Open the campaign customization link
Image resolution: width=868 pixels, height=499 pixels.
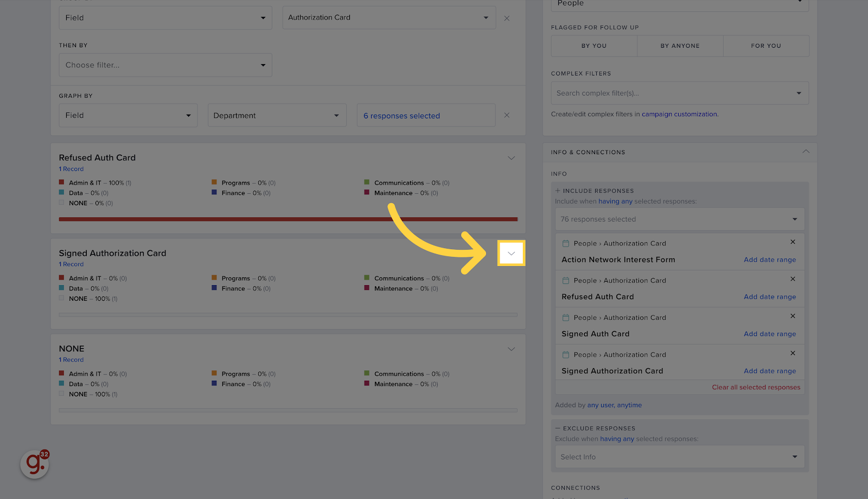point(680,115)
